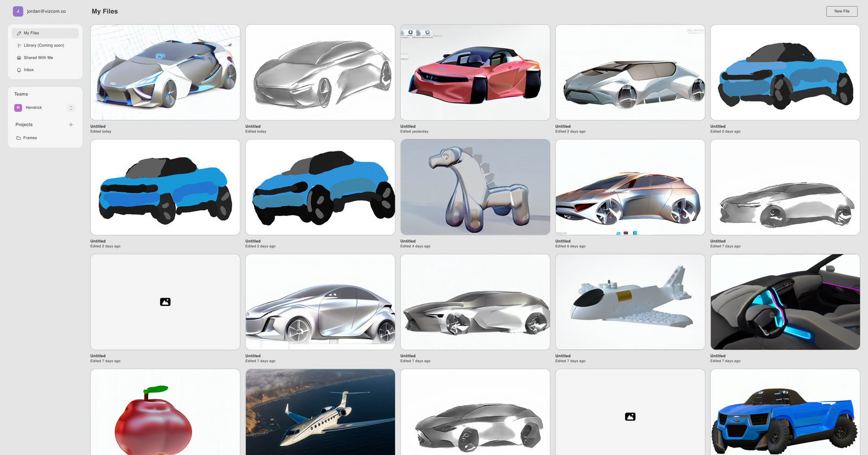Open the Frames project
Image resolution: width=868 pixels, height=455 pixels.
(x=30, y=138)
